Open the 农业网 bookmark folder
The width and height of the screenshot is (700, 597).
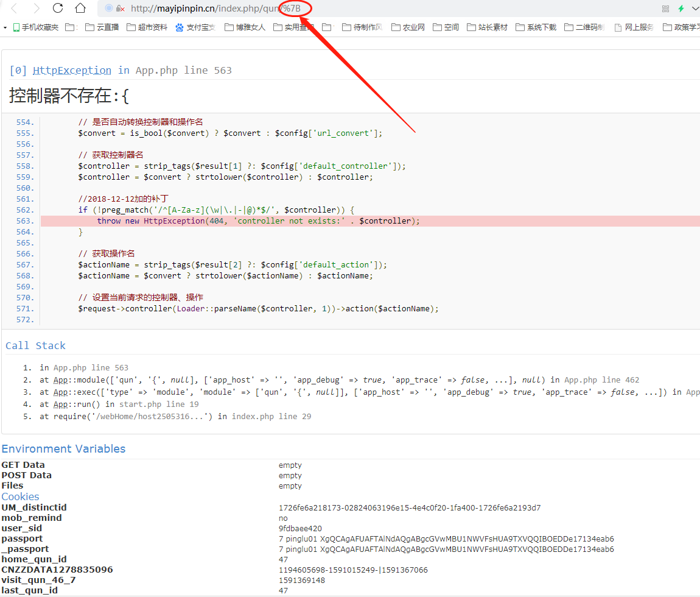[408, 27]
